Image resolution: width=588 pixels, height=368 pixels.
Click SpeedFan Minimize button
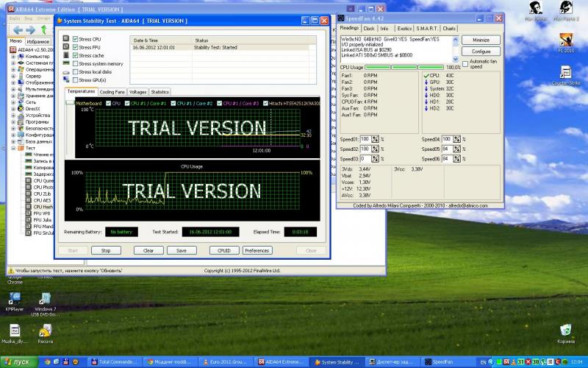[481, 40]
